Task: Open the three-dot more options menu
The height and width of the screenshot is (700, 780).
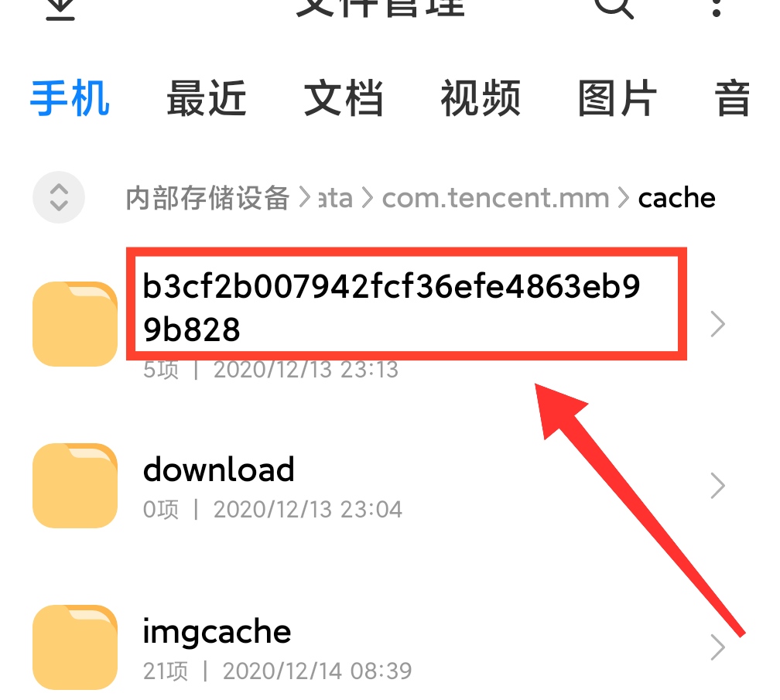Action: pos(717,7)
